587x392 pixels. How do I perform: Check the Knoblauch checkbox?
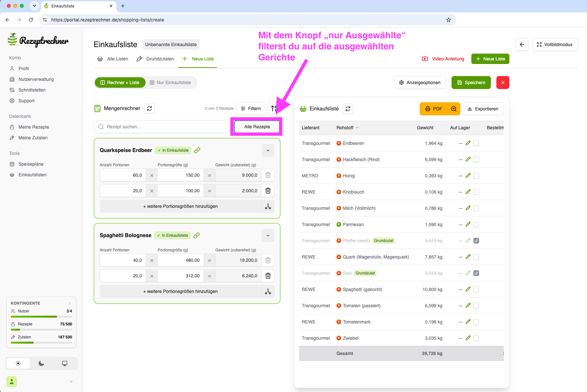click(x=476, y=192)
